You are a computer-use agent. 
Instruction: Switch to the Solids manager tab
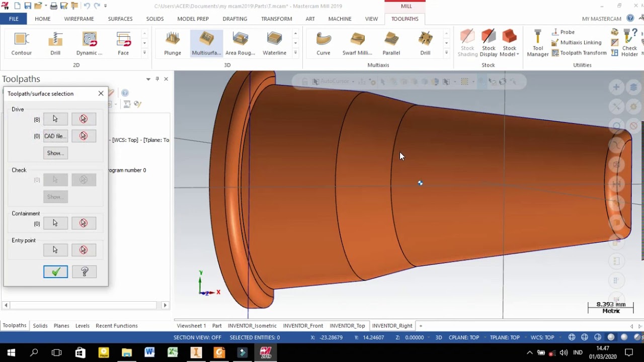pyautogui.click(x=40, y=326)
